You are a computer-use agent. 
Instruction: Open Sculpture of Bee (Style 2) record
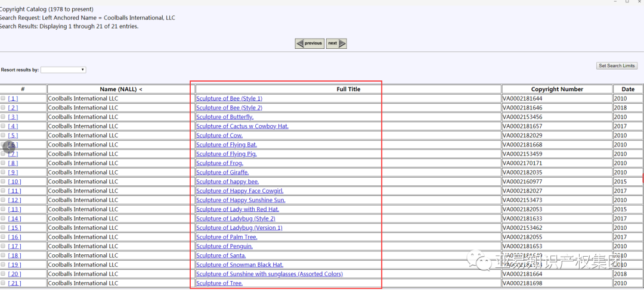tap(229, 107)
